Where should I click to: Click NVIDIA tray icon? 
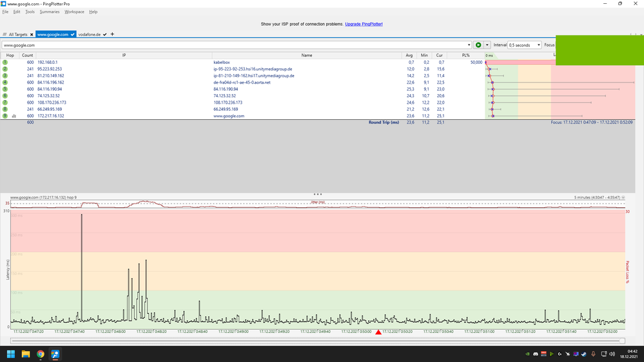(x=527, y=354)
